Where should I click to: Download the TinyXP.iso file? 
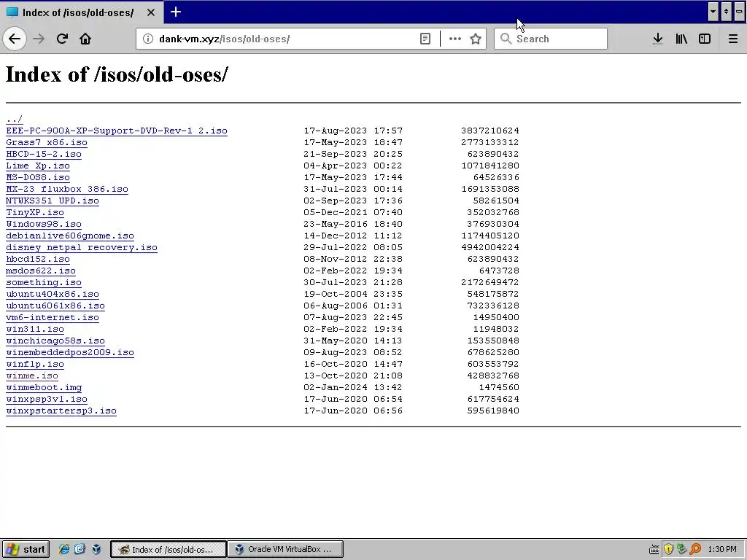(x=35, y=212)
